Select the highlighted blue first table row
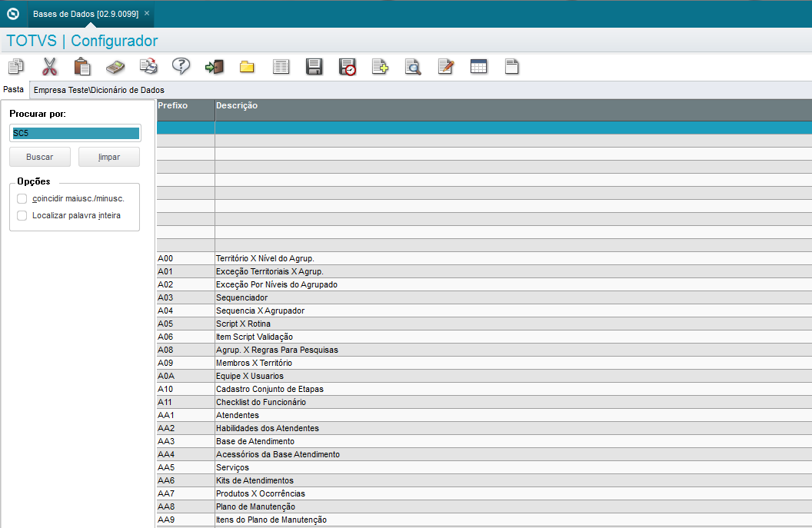Image resolution: width=812 pixels, height=528 pixels. [484, 128]
